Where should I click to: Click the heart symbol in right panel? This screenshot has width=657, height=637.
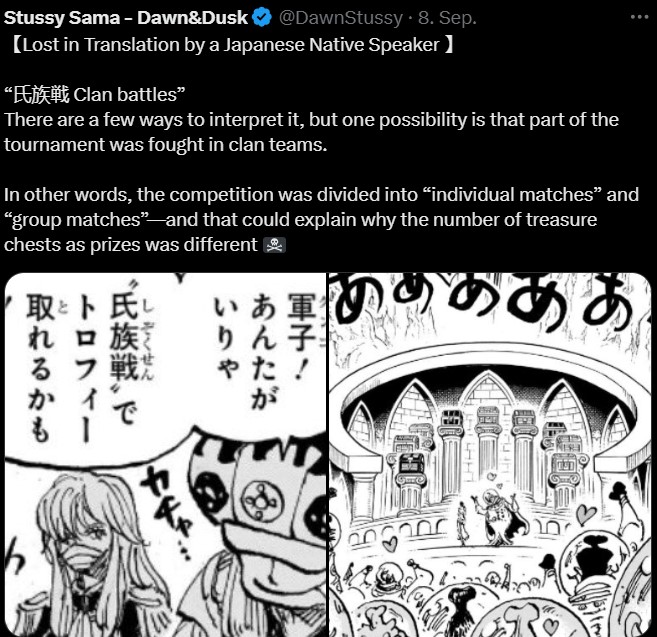pos(585,514)
